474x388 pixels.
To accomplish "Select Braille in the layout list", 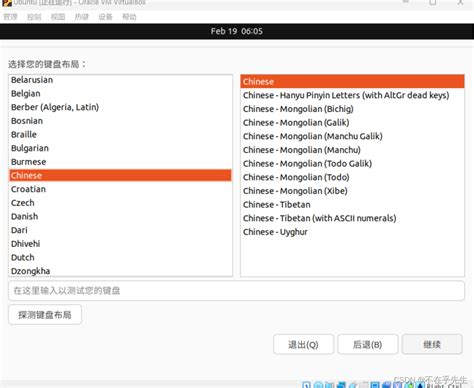I will tap(120, 134).
